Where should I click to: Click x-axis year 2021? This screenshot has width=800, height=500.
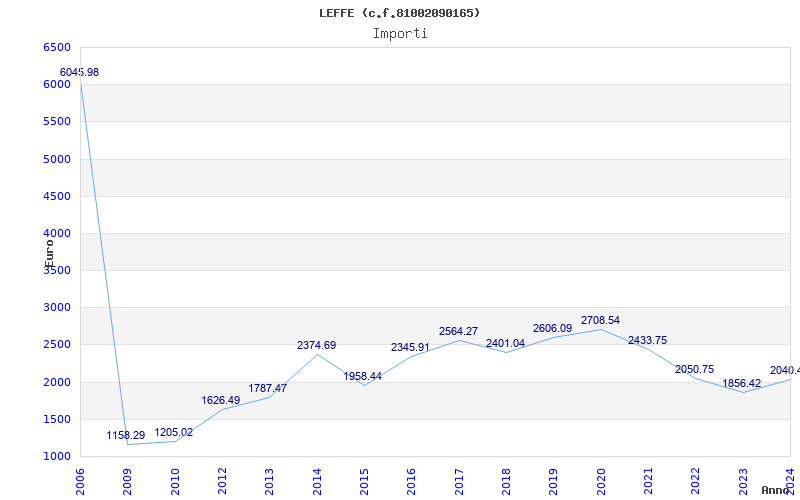[x=648, y=482]
